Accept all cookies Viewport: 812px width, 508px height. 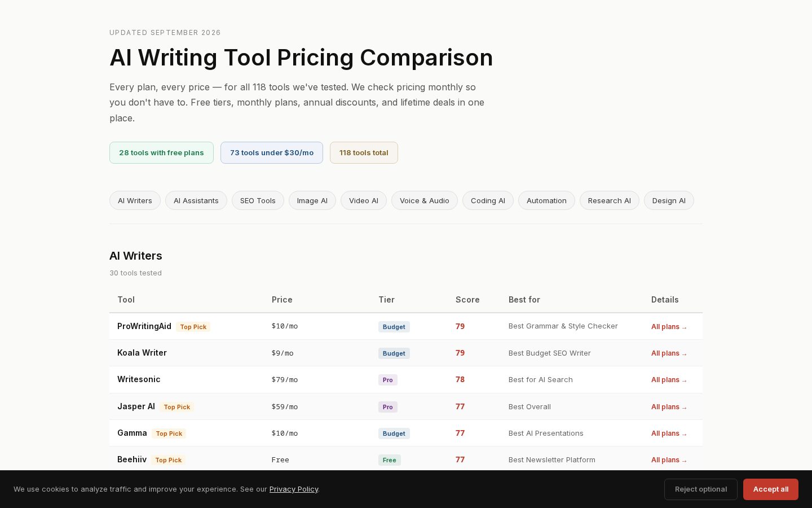click(771, 489)
